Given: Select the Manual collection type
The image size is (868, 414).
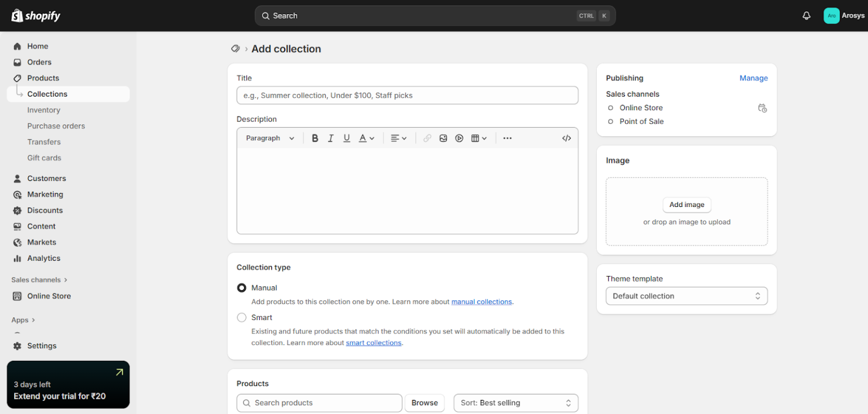Looking at the screenshot, I should [x=242, y=288].
